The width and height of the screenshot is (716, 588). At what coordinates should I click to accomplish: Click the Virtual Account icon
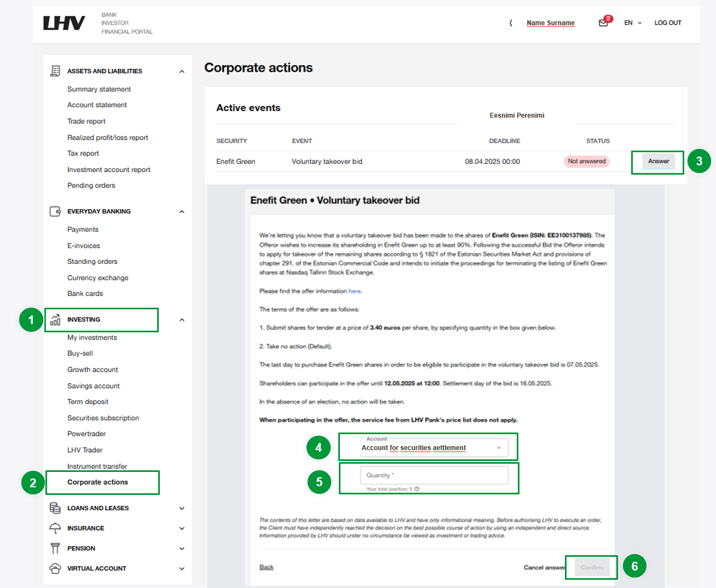click(55, 568)
